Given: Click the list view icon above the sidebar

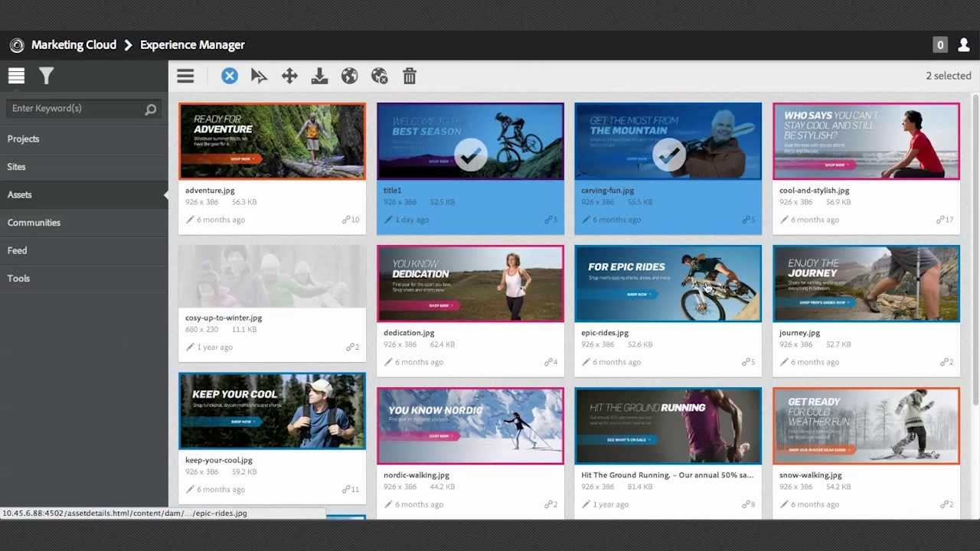Looking at the screenshot, I should 16,76.
